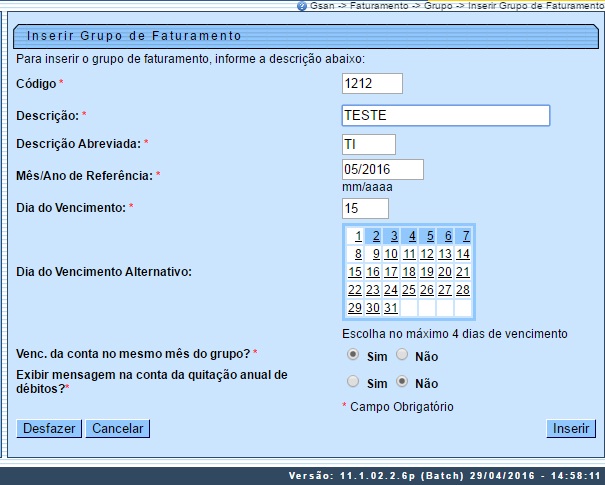Click the Dia do Vencimento field
Screen dimensions: 605x485
365,208
